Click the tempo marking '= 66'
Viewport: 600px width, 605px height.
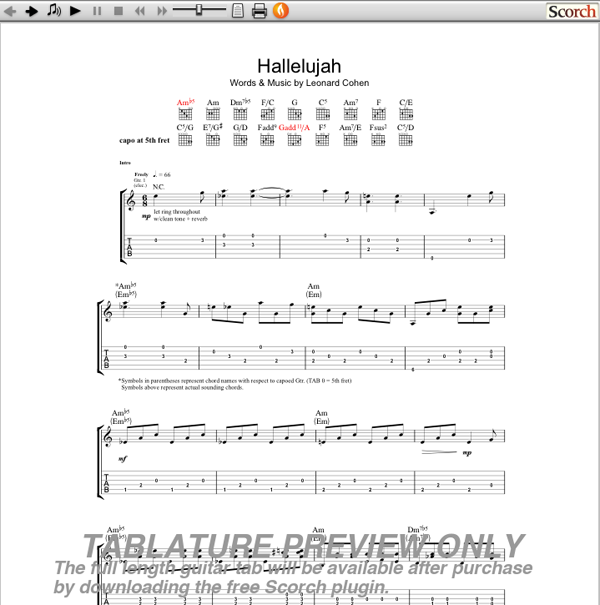[x=162, y=175]
